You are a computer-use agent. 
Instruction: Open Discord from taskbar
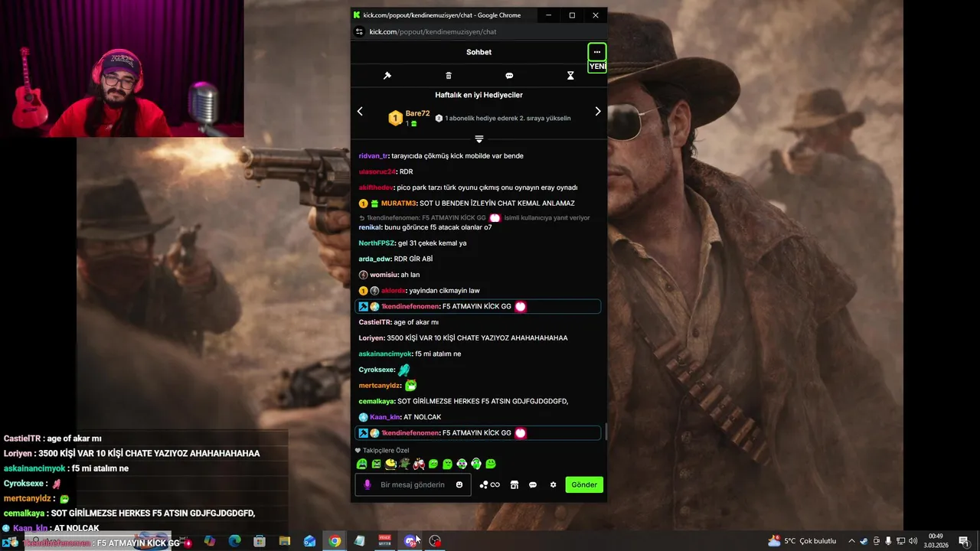(410, 541)
